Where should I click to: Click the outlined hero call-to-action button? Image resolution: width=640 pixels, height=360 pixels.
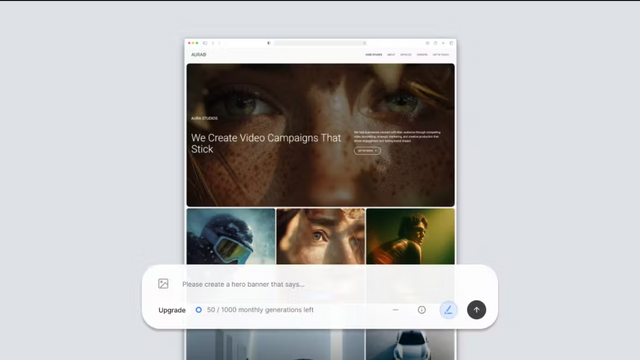(x=367, y=151)
